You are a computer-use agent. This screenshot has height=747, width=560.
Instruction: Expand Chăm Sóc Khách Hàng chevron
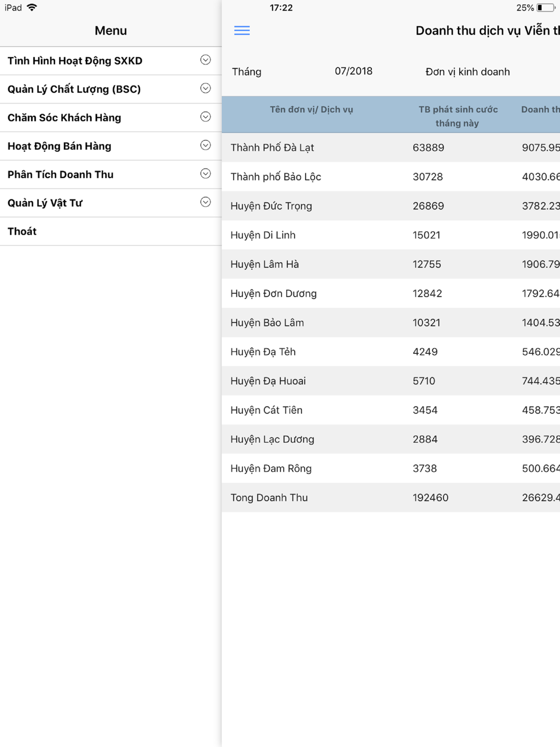coord(206,117)
